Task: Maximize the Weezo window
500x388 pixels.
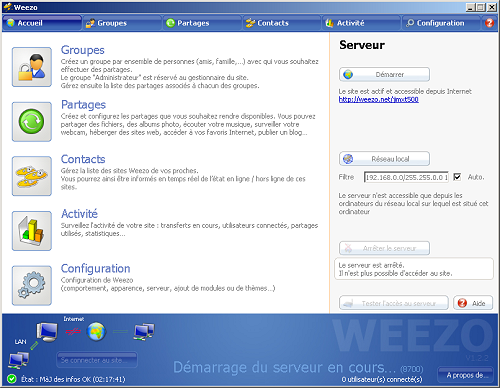Action: pyautogui.click(x=481, y=7)
